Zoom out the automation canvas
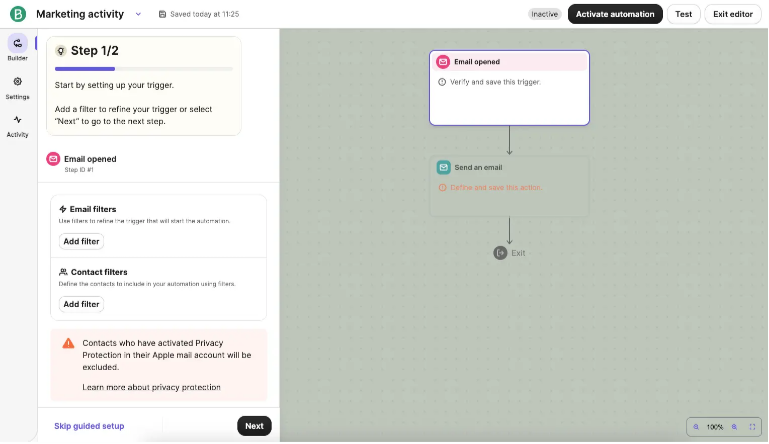The width and height of the screenshot is (769, 444). click(x=696, y=427)
